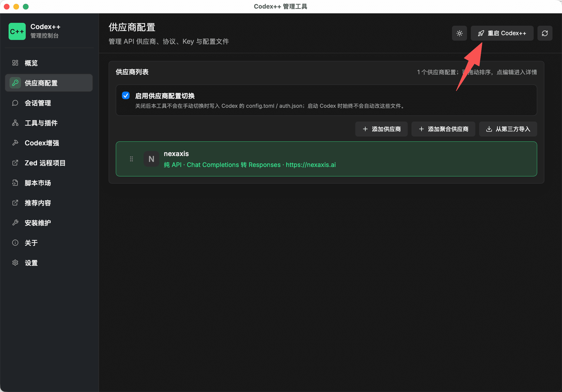Open 设置 page

click(x=49, y=263)
